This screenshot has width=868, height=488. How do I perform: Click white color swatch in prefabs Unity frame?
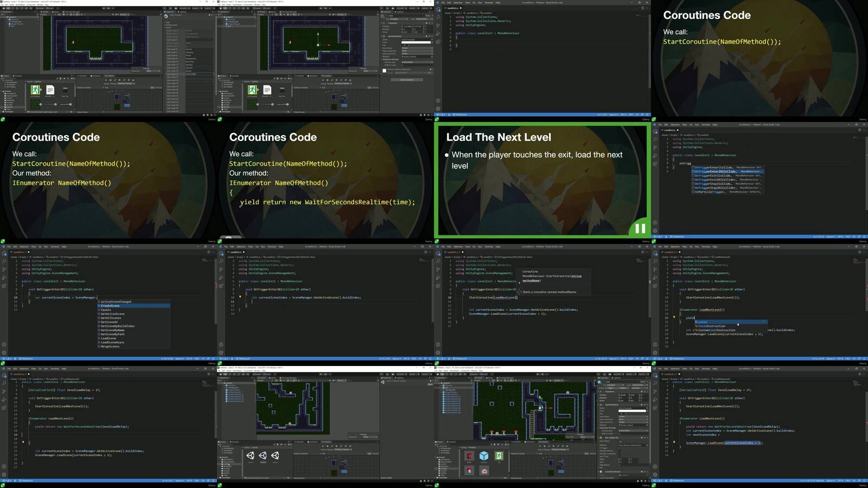tap(633, 410)
